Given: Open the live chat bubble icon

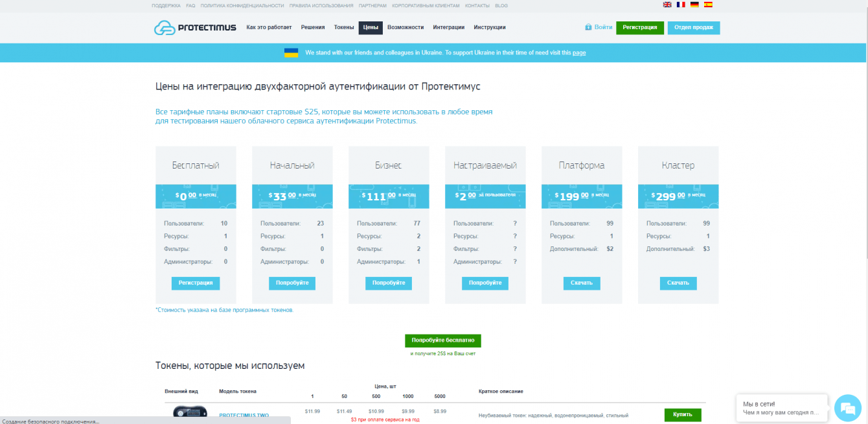Looking at the screenshot, I should (x=847, y=408).
